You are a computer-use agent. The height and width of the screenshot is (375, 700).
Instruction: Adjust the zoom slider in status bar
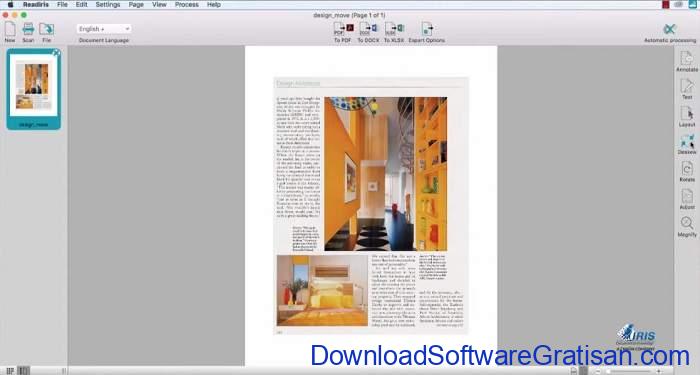point(629,371)
